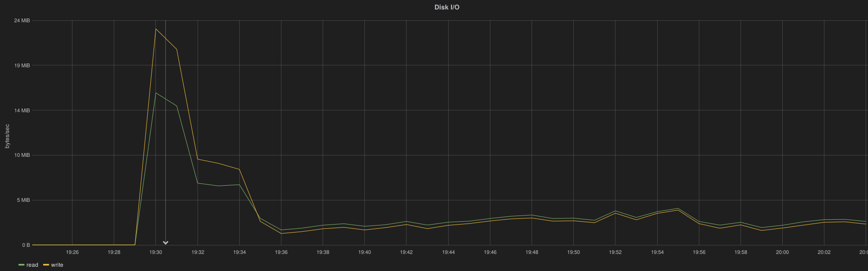Click the 24 MiB y-axis label
This screenshot has width=868, height=271.
tap(22, 20)
